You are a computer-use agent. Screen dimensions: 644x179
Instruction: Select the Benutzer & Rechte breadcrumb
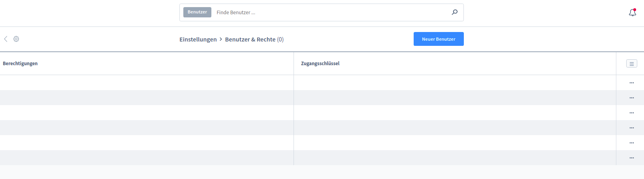tap(250, 40)
